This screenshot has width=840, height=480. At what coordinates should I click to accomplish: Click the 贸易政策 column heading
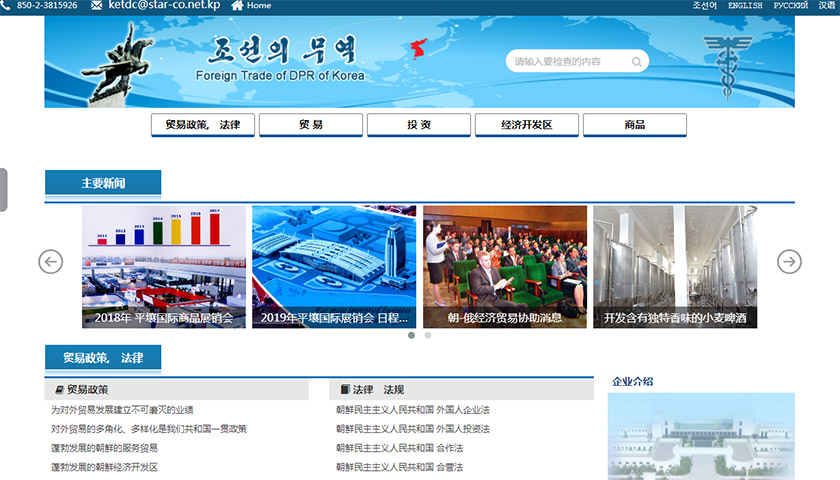click(x=87, y=389)
